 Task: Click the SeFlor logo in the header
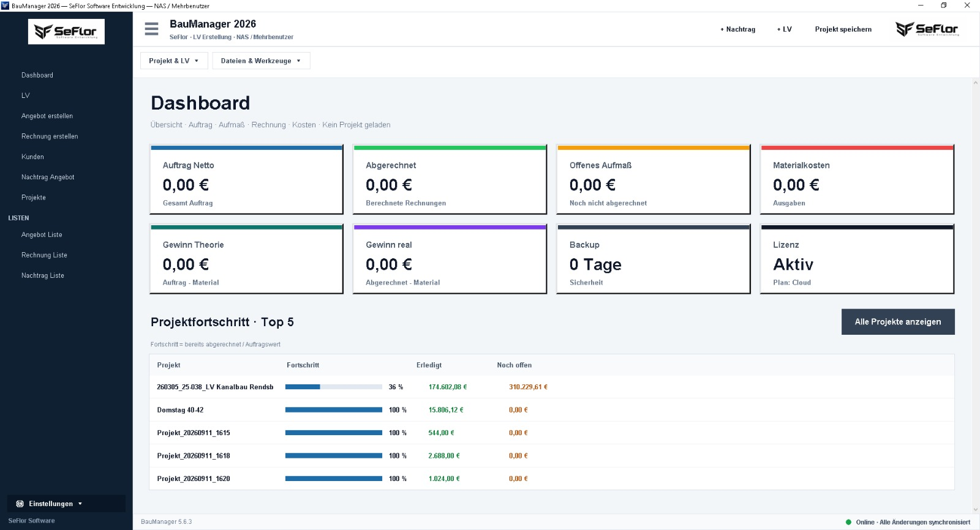(927, 29)
